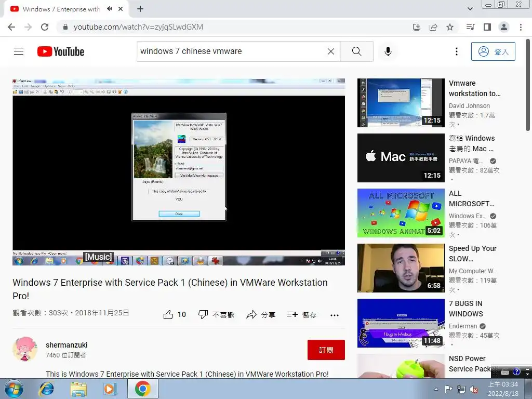Image resolution: width=532 pixels, height=399 pixels.
Task: Save video to playlist with 儲存
Action: point(302,314)
